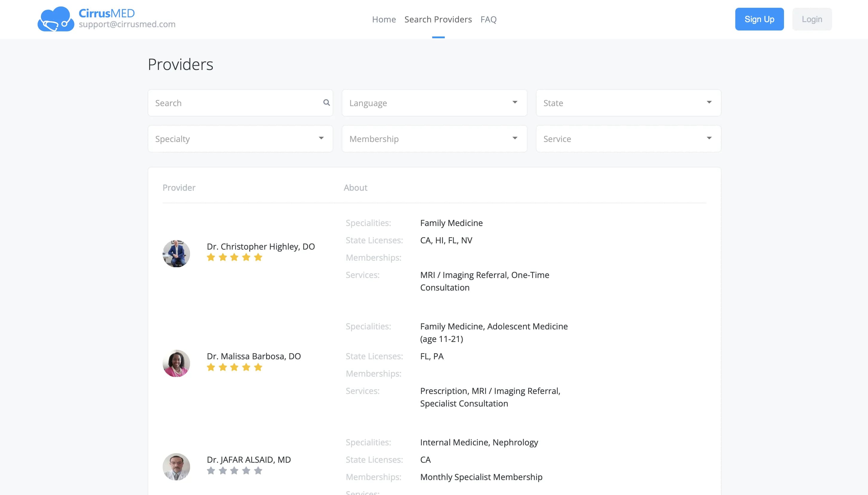Click the search magnifying glass icon
The width and height of the screenshot is (868, 495).
point(326,103)
